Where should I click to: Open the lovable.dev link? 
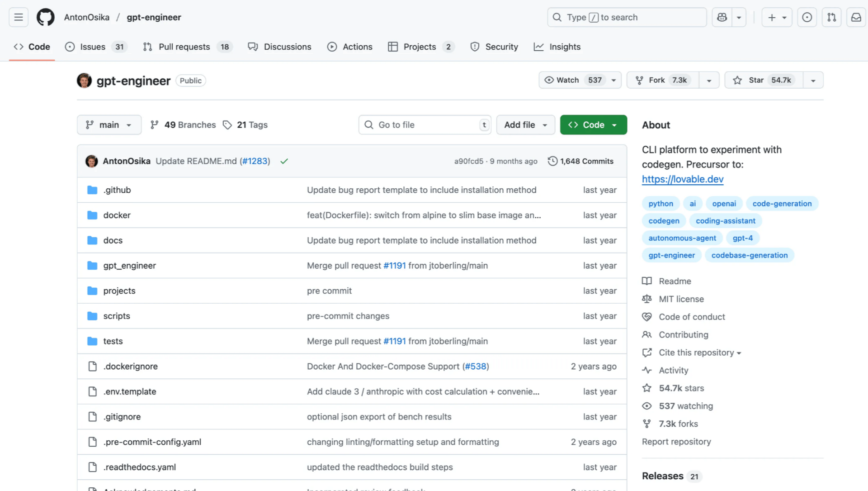click(x=682, y=179)
